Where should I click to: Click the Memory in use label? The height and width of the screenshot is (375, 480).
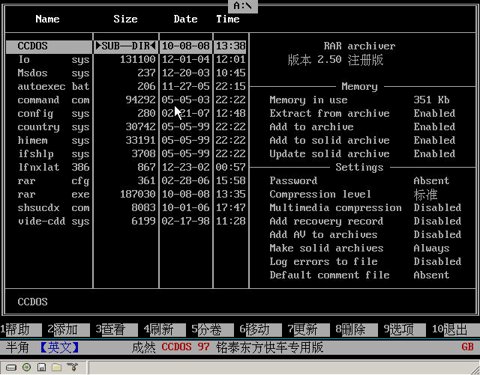pyautogui.click(x=308, y=100)
